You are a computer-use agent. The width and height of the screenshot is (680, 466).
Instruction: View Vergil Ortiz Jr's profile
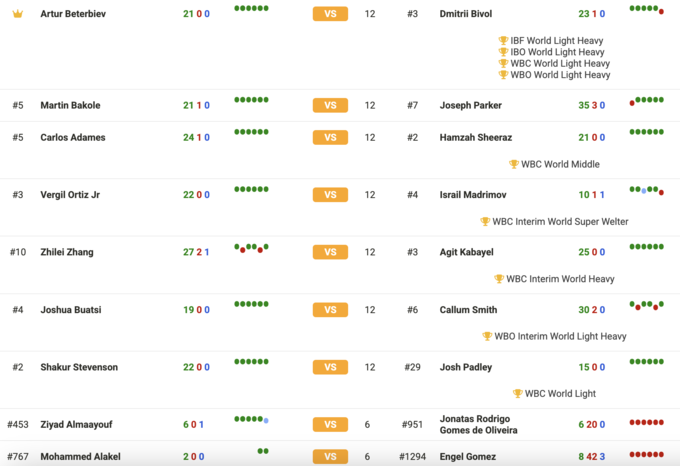(x=70, y=195)
